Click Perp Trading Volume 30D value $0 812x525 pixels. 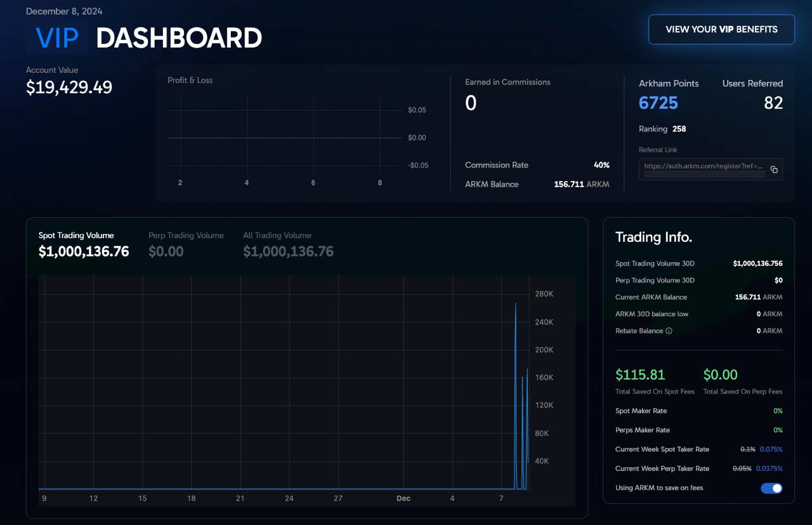pyautogui.click(x=778, y=280)
